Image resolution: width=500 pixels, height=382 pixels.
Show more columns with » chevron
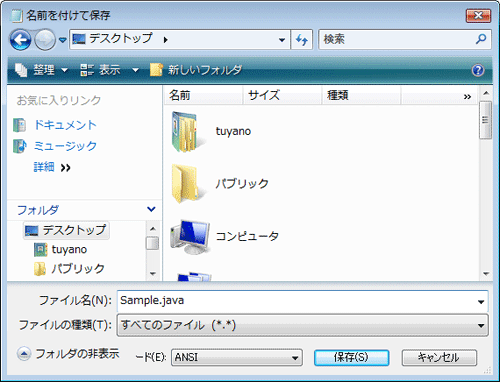(467, 97)
